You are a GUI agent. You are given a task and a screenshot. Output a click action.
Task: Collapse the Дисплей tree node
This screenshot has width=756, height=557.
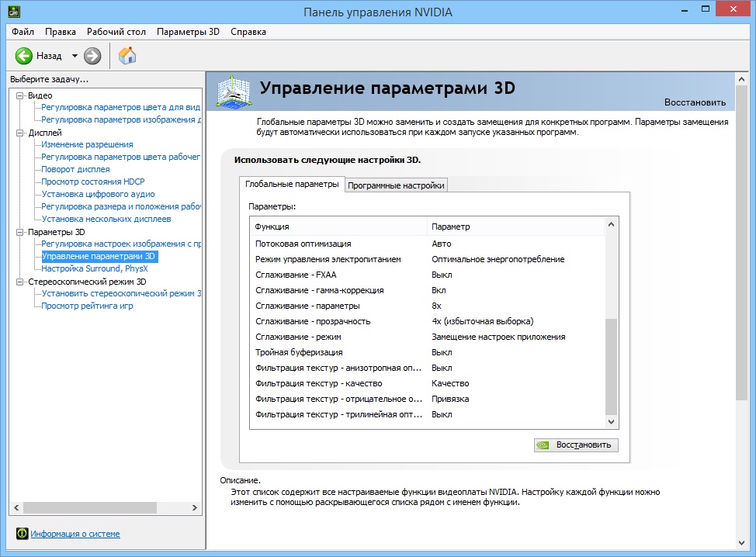19,133
